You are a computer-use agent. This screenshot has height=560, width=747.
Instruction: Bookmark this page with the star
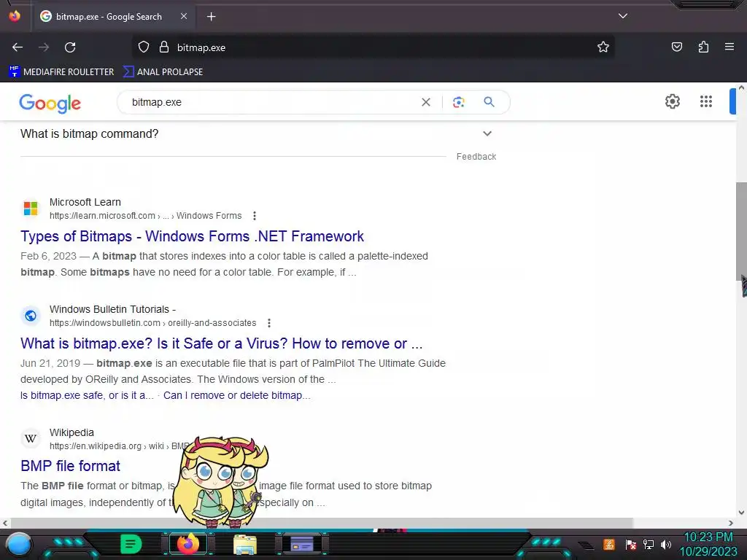[x=603, y=47]
